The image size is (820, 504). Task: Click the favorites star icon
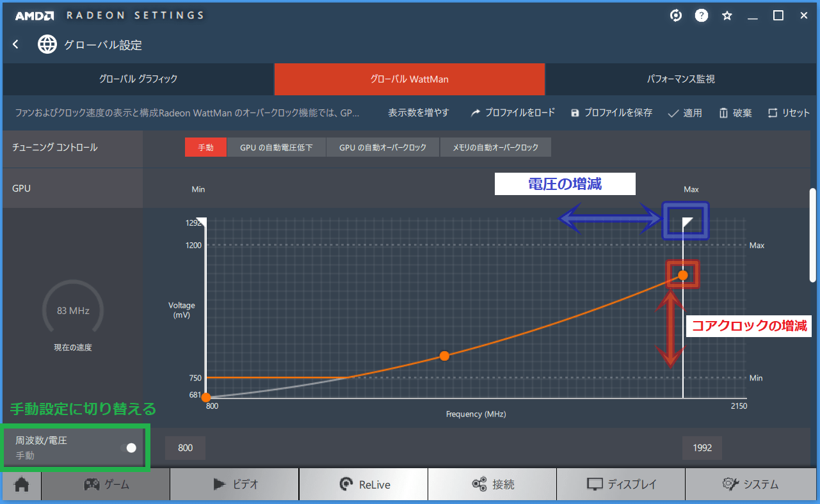pyautogui.click(x=727, y=15)
